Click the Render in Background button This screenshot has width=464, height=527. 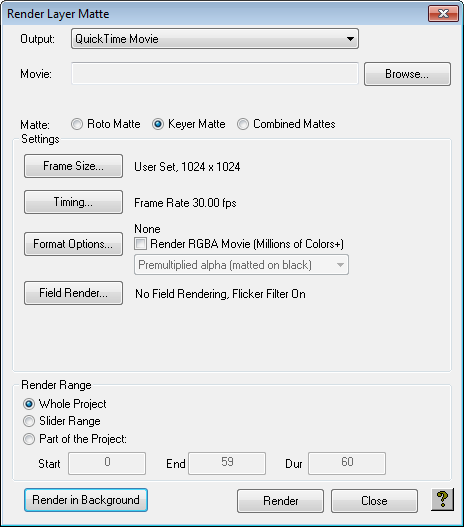coord(86,500)
